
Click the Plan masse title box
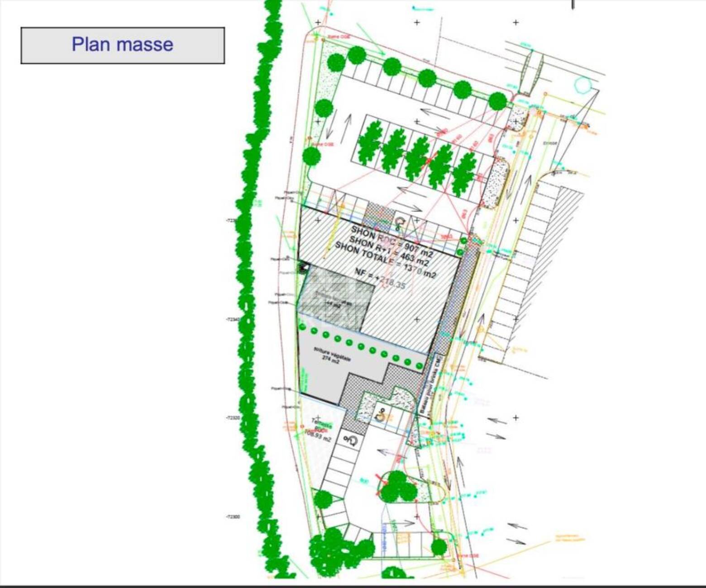122,45
